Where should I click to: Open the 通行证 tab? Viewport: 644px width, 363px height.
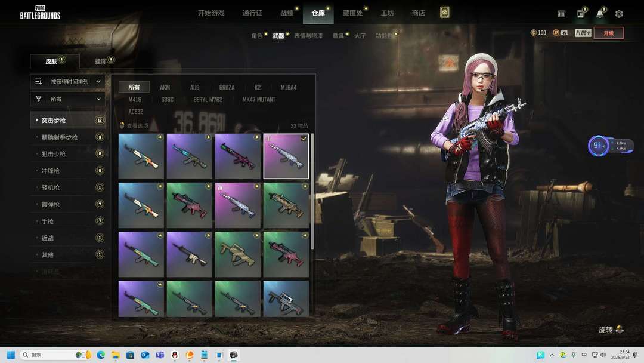point(252,13)
